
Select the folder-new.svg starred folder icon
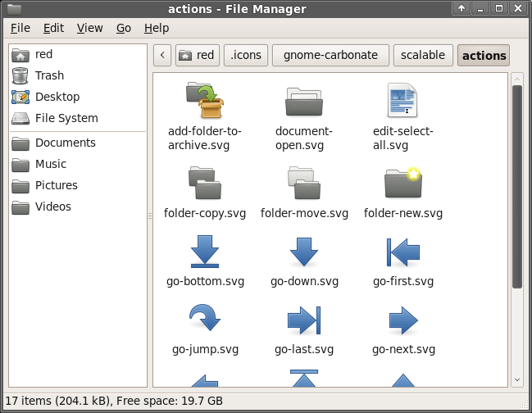403,183
